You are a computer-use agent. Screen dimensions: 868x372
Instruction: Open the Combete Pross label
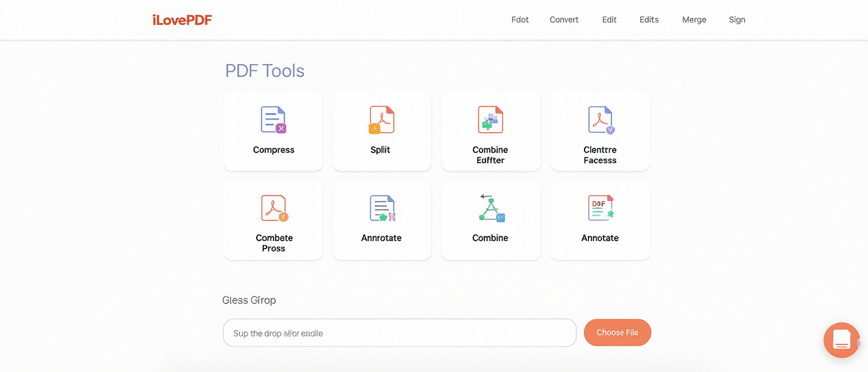(274, 243)
